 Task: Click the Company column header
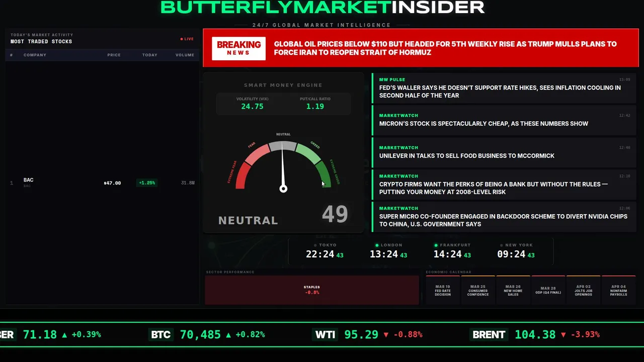[x=35, y=55]
